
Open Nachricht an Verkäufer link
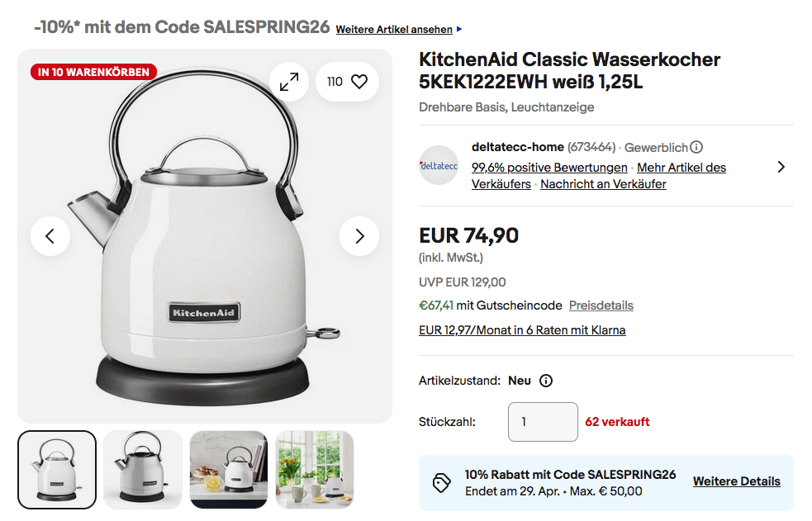coord(603,184)
